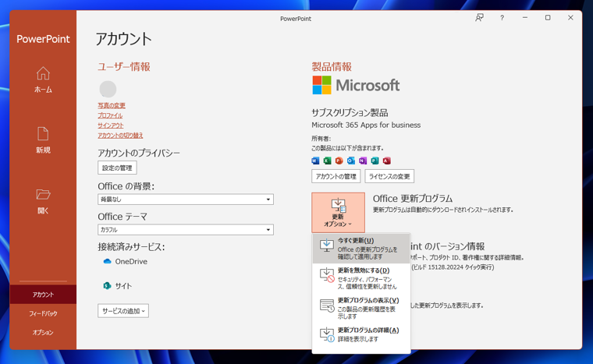Open the Open (開く) file page
Viewport: 593px width, 364px height.
tap(43, 201)
